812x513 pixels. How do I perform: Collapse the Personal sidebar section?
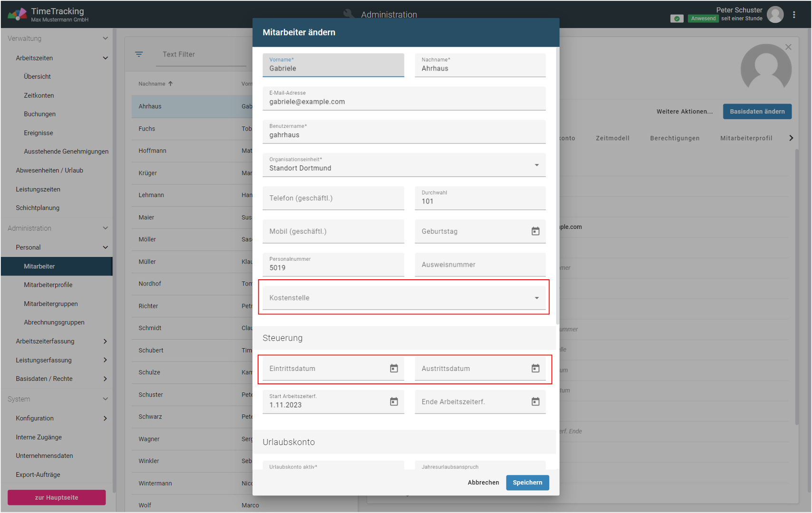(x=105, y=247)
